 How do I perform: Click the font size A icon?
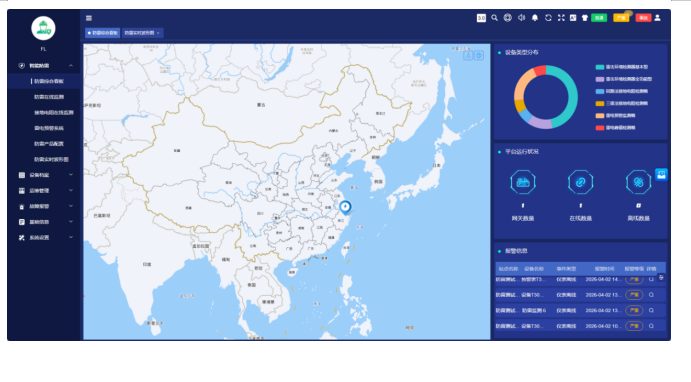pyautogui.click(x=573, y=18)
